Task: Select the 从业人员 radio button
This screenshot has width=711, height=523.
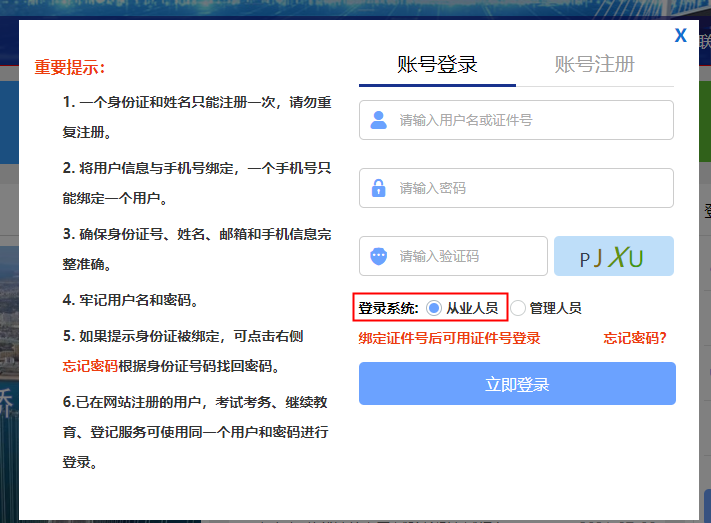Action: (x=433, y=308)
